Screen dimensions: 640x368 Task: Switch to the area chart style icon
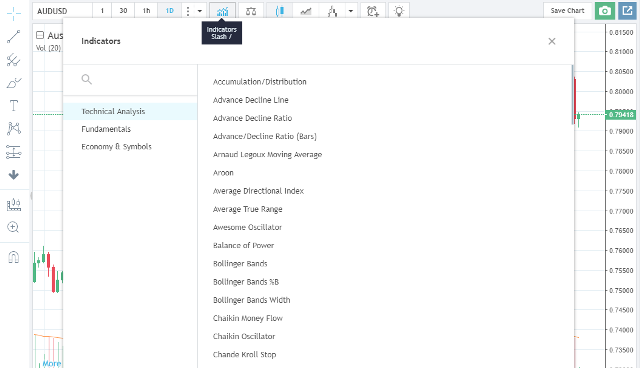[x=306, y=11]
